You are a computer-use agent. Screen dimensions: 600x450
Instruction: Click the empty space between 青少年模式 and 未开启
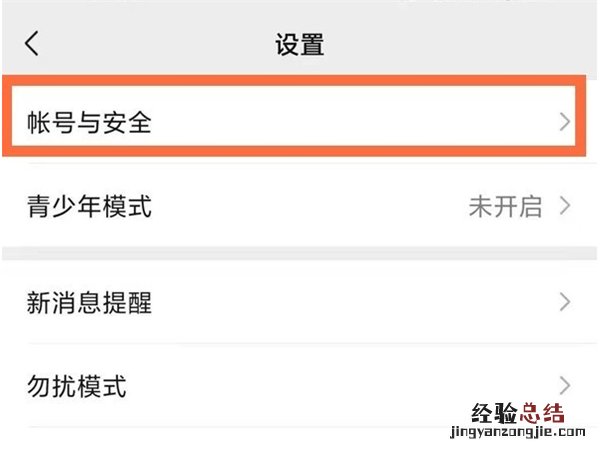(x=310, y=207)
